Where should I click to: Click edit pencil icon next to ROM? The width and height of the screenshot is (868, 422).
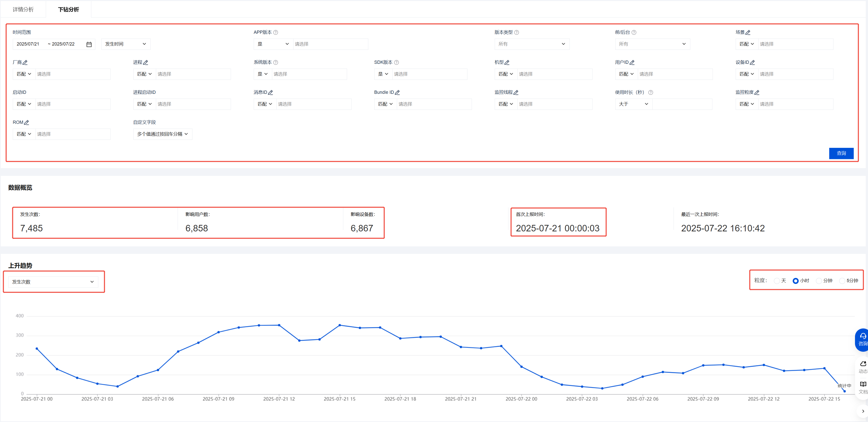click(27, 123)
